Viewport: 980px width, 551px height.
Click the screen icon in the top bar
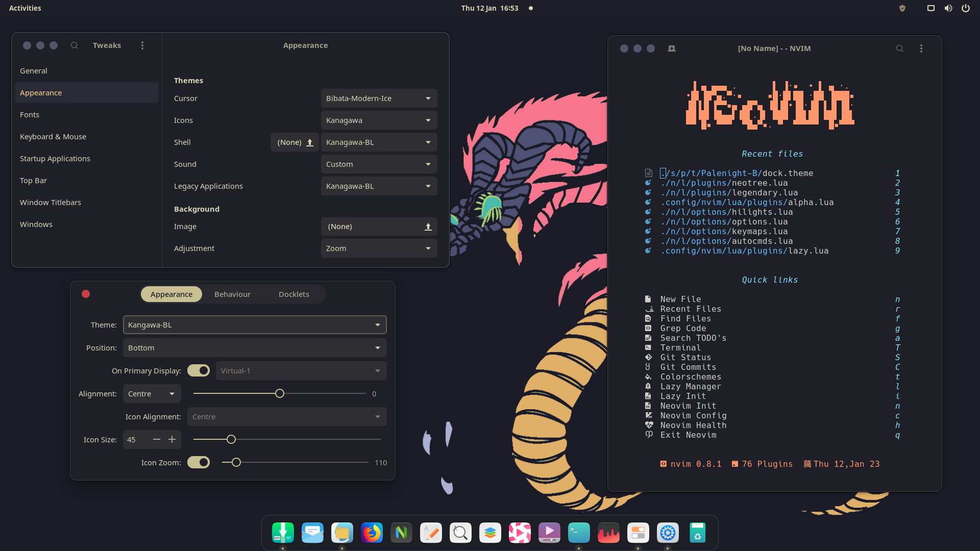pos(931,8)
